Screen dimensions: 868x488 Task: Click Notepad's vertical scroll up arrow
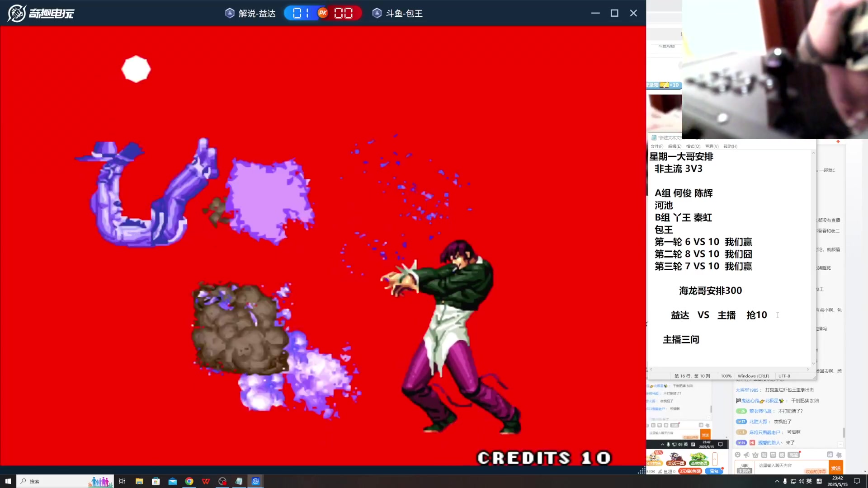(813, 153)
